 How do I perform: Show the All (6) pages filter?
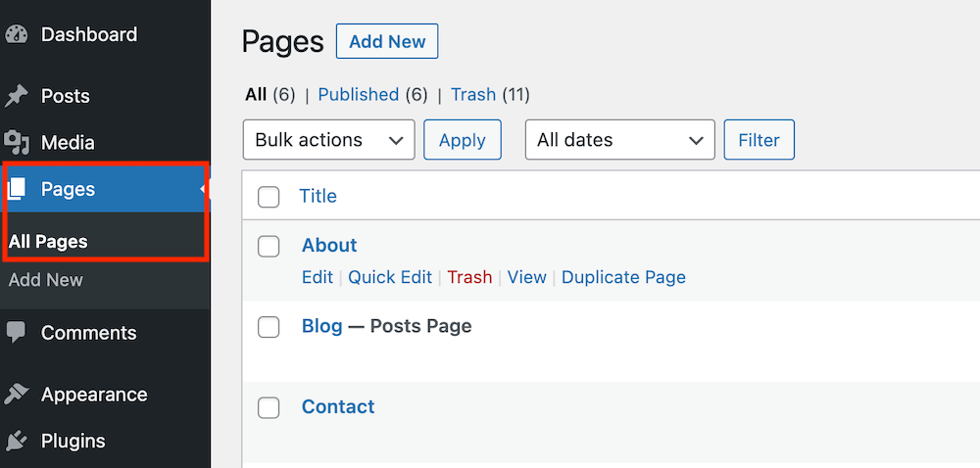point(270,95)
